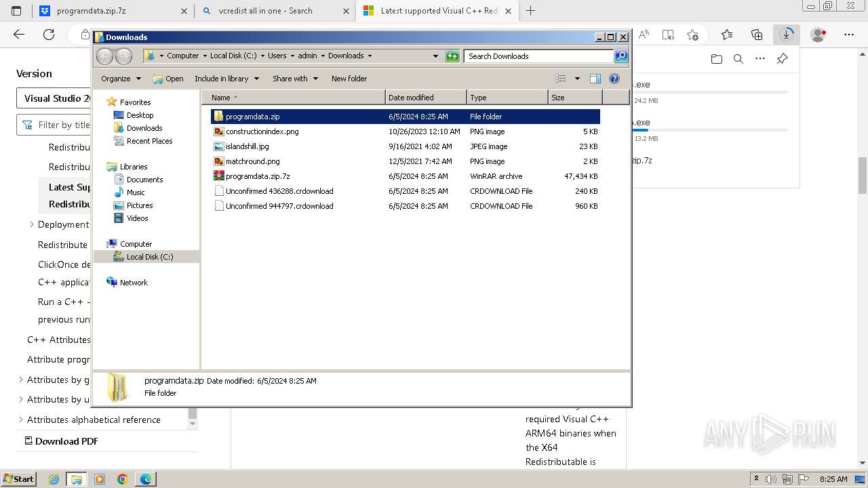
Task: Open Windows Media Player from taskbar
Action: [100, 479]
